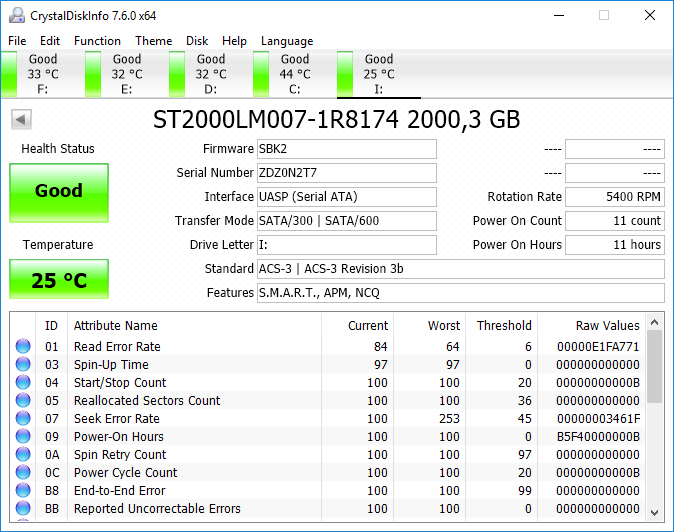The image size is (674, 532).
Task: Click the Firmware field SBK2
Action: 347,149
